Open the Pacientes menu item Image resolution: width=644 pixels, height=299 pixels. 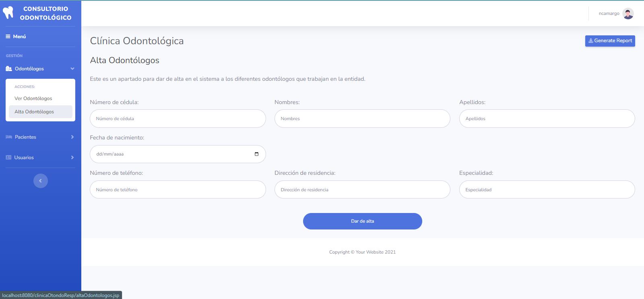click(40, 137)
